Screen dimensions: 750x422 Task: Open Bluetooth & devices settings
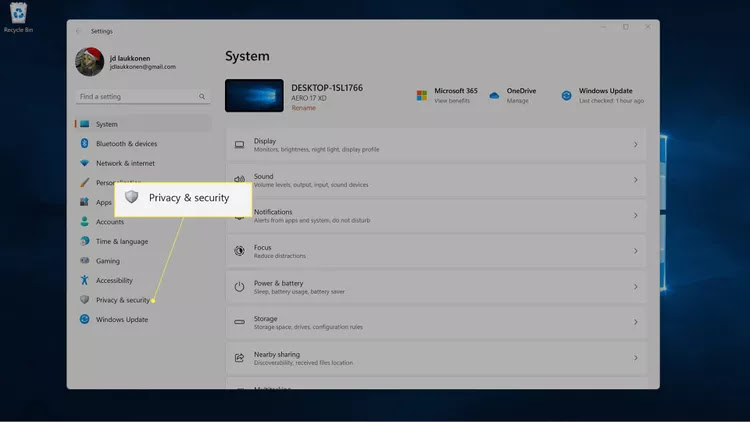(x=126, y=144)
